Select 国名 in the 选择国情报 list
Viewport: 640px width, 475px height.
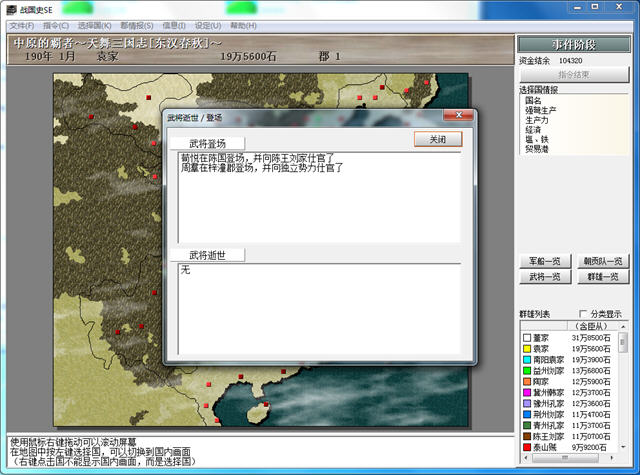coord(533,100)
